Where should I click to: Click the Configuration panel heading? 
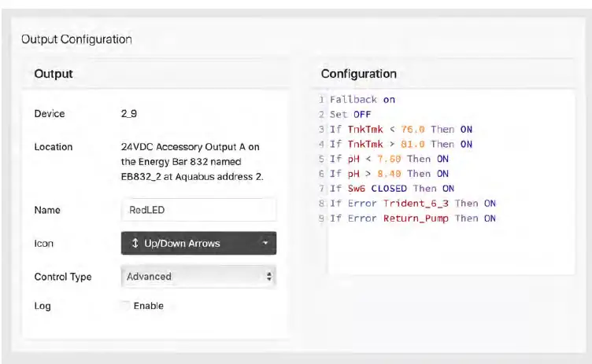point(358,74)
